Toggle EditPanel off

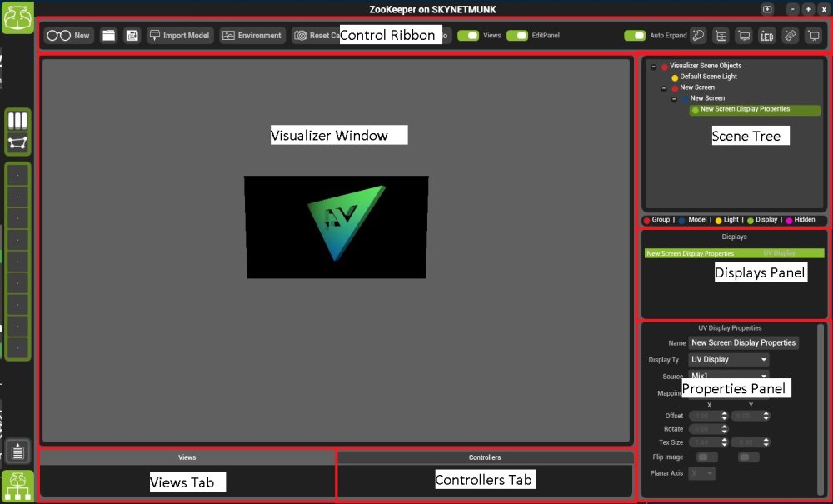point(517,36)
